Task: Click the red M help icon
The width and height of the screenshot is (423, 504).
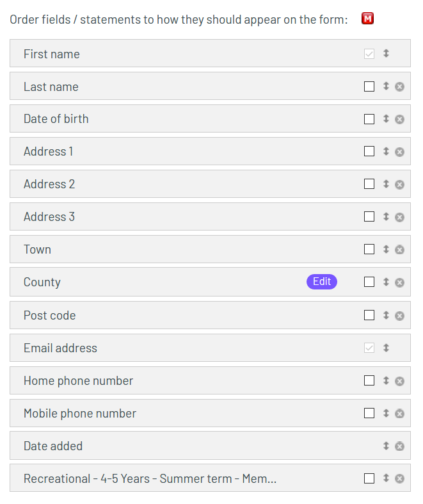Action: point(367,19)
